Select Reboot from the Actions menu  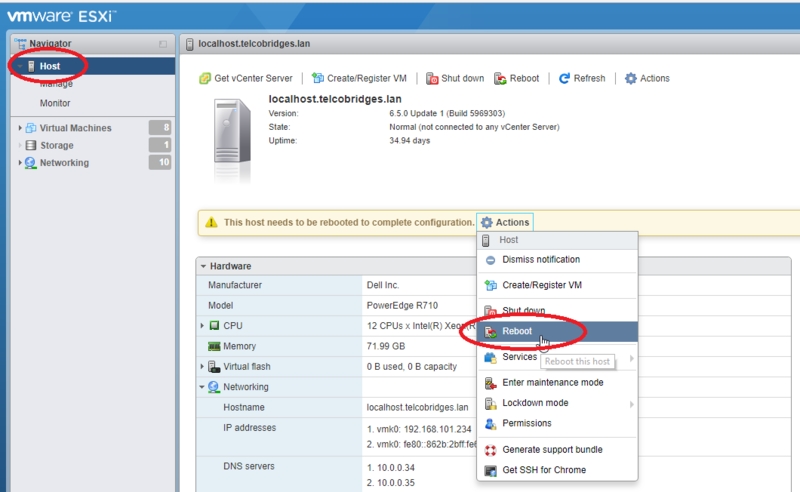point(517,331)
